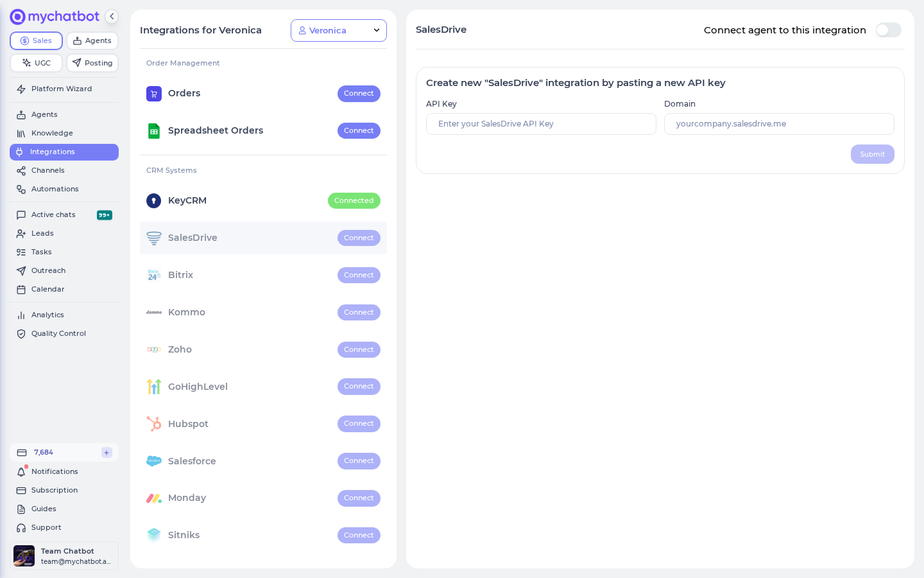
Task: Switch to the UGC tab
Action: pyautogui.click(x=36, y=63)
